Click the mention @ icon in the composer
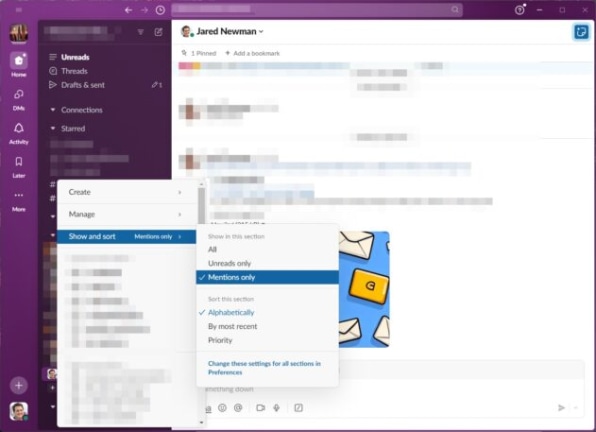Image resolution: width=596 pixels, height=432 pixels. pyautogui.click(x=238, y=408)
